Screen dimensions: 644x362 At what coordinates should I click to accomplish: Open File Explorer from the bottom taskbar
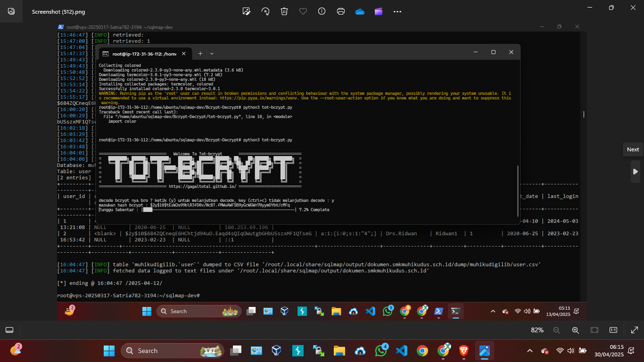point(339,351)
